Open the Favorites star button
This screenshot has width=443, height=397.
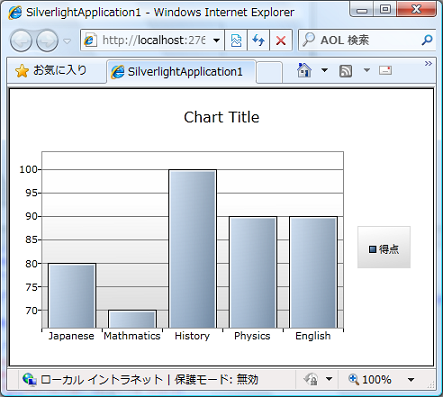(51, 71)
